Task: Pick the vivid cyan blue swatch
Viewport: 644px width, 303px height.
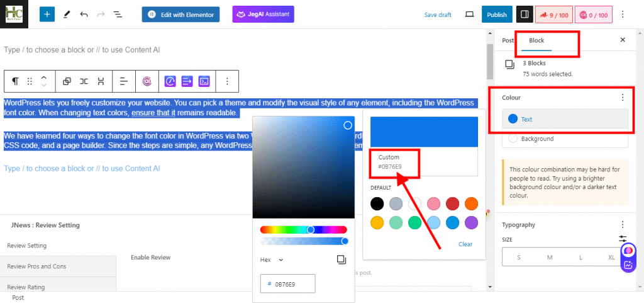Action: pos(453,222)
